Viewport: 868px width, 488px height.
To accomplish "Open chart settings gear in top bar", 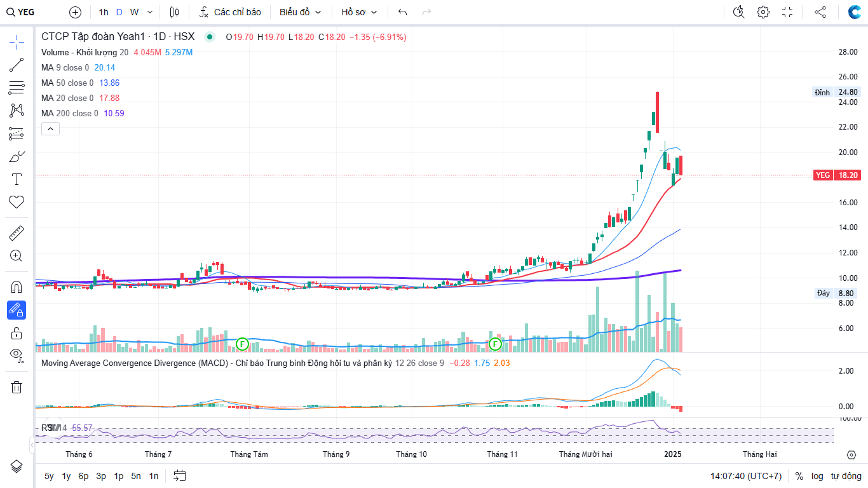I will coord(763,12).
